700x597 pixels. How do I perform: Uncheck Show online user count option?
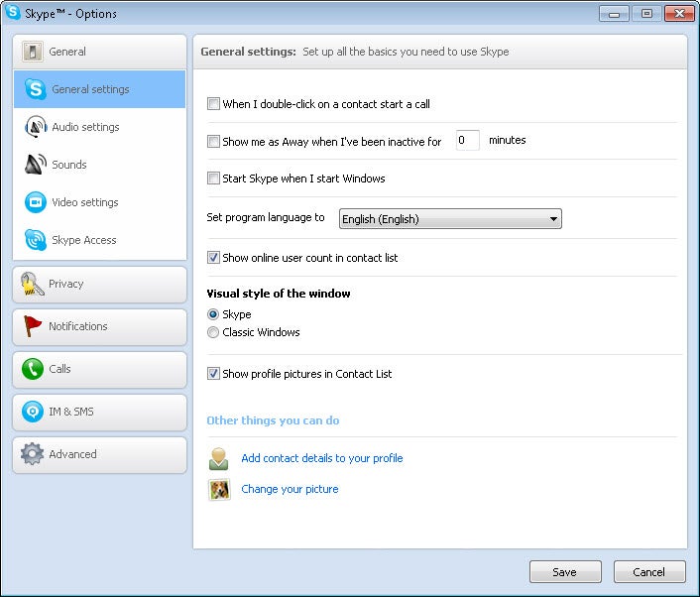[213, 258]
